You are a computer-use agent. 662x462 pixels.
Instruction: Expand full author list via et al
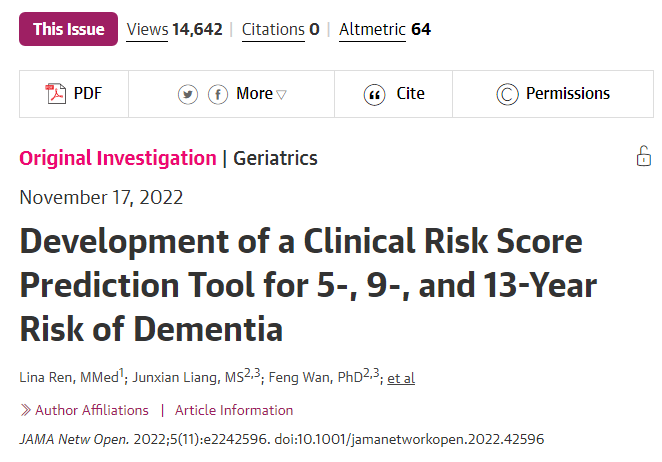(x=401, y=378)
